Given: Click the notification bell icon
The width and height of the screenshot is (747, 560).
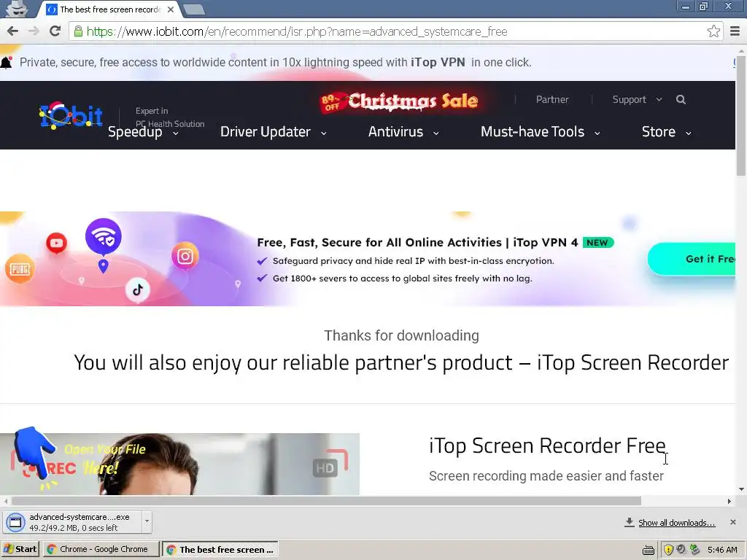Looking at the screenshot, I should coord(6,63).
